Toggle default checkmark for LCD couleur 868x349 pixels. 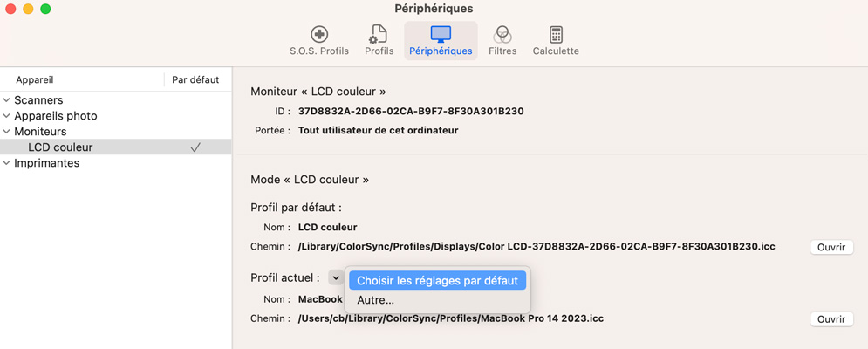[195, 147]
